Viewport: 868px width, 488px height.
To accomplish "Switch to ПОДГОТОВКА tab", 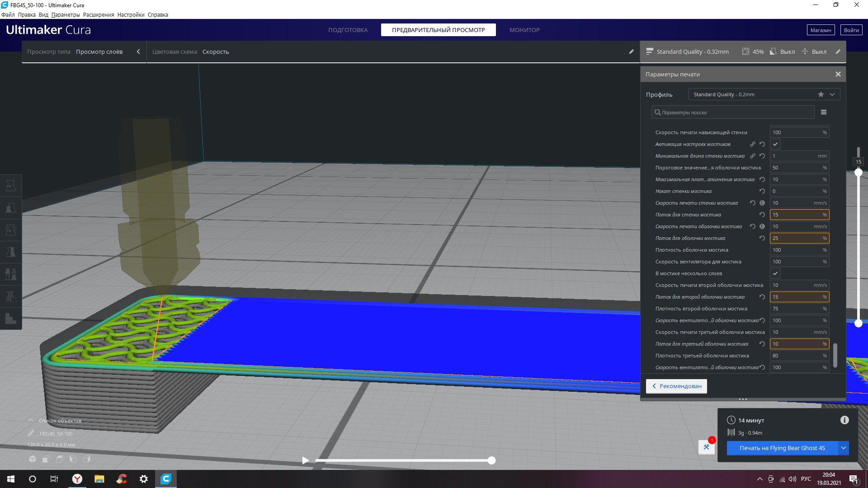I will 348,30.
